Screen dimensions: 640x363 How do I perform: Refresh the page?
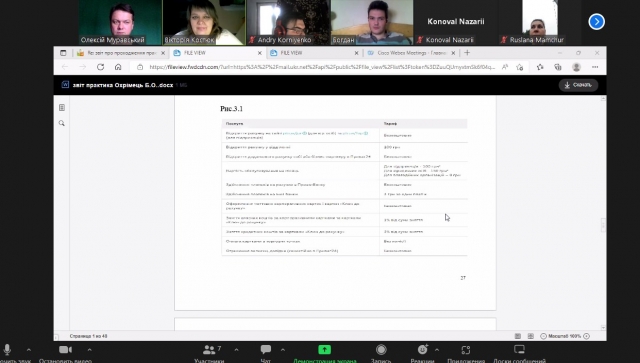[100, 67]
